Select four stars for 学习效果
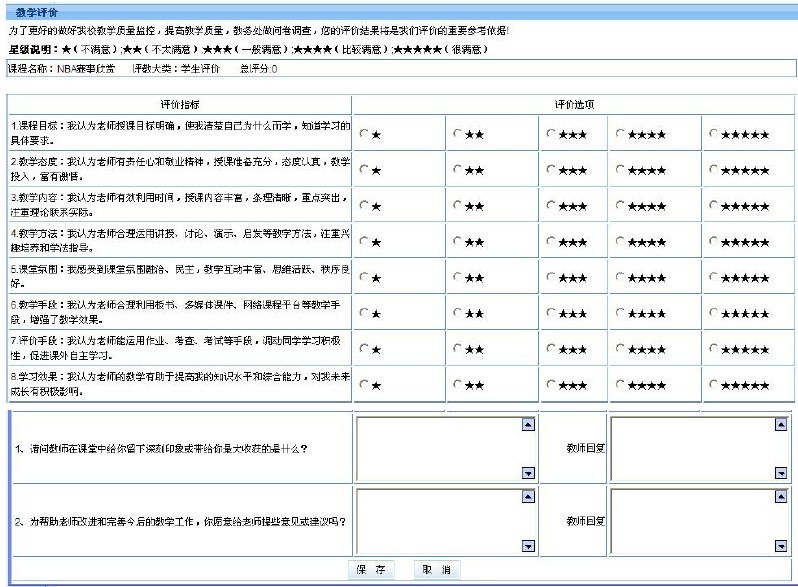The image size is (798, 587). [622, 384]
